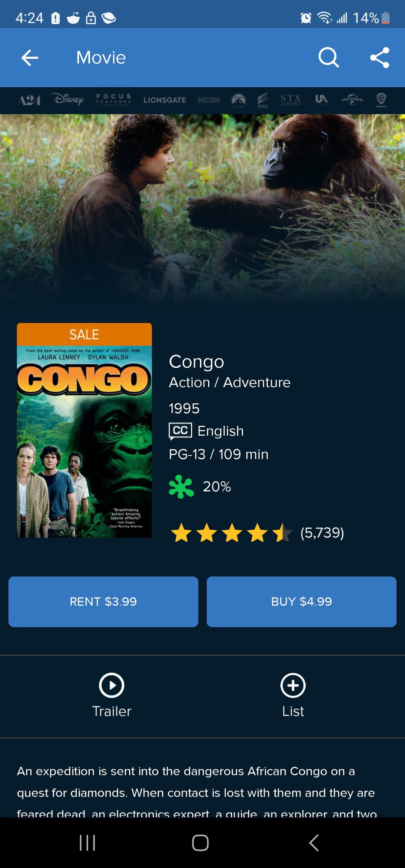The height and width of the screenshot is (868, 405).
Task: Select the A24 studio logo
Action: (x=29, y=100)
